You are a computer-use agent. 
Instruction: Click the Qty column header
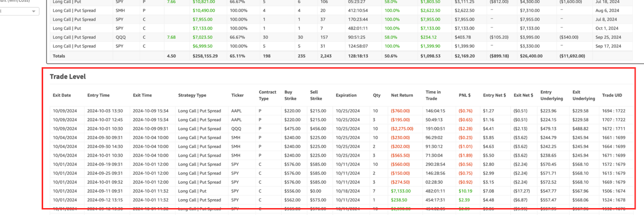coord(377,95)
